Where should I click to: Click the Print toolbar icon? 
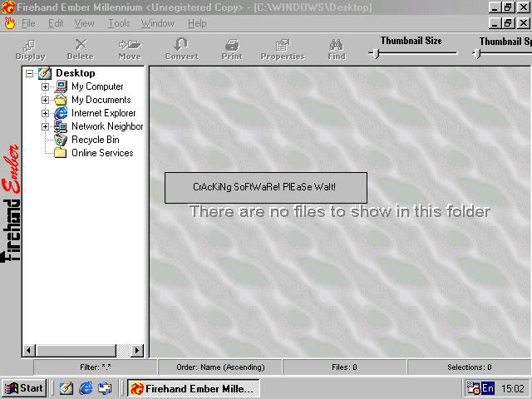pyautogui.click(x=232, y=49)
